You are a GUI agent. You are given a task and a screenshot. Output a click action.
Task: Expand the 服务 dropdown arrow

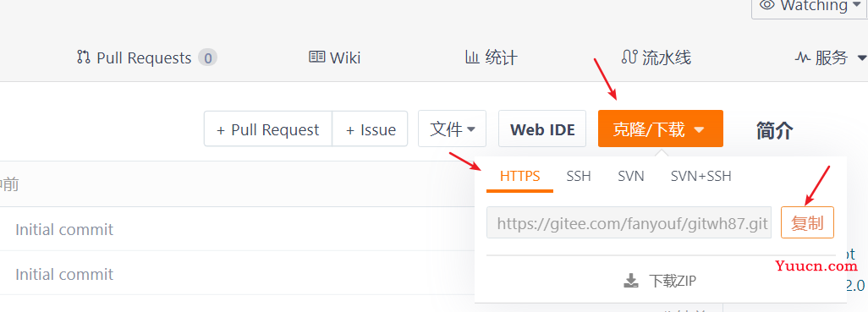pos(861,57)
